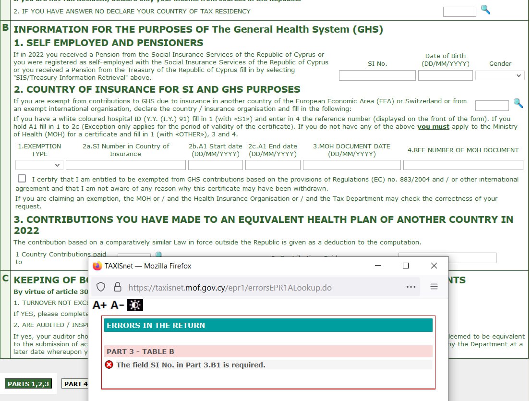
Task: Check the GHS exemption certification checkbox
Action: 22,179
